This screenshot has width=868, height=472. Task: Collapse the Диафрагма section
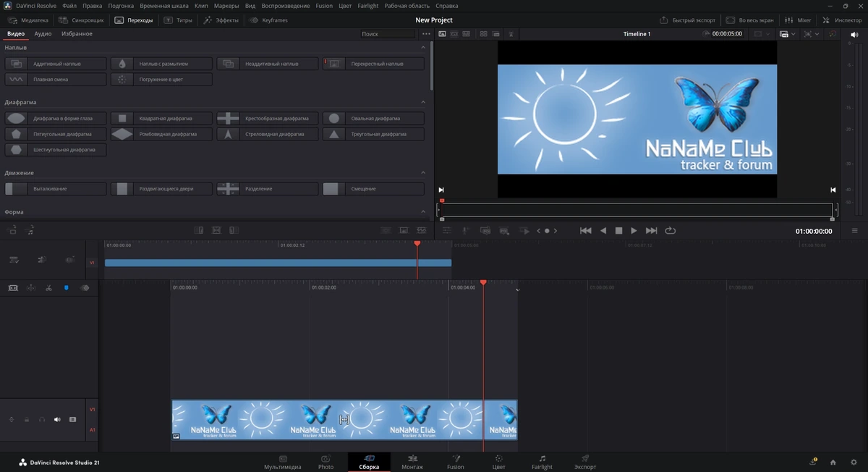point(423,102)
